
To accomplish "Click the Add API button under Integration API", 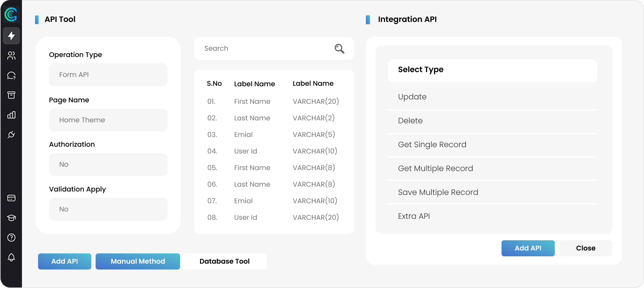I will (x=528, y=248).
